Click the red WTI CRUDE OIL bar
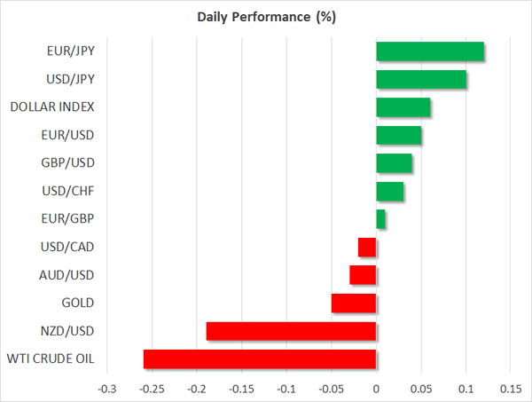532x402 pixels. (260, 359)
